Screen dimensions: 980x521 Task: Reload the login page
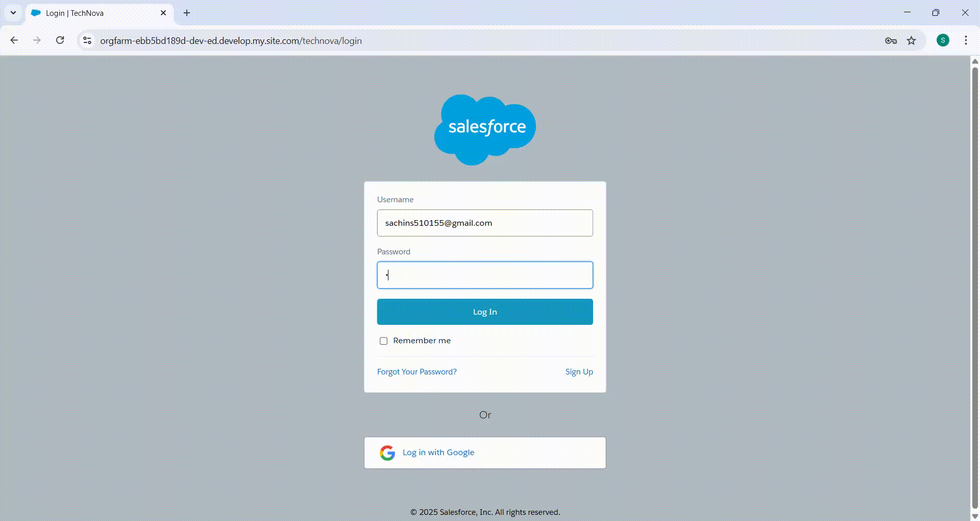pyautogui.click(x=60, y=40)
